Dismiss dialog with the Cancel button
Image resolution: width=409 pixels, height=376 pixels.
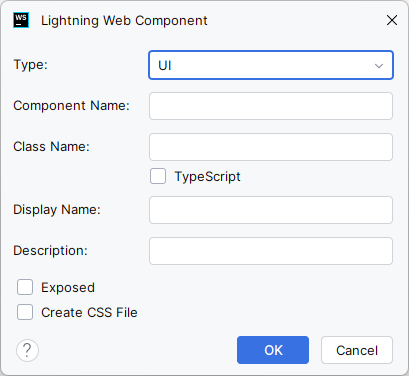click(x=357, y=350)
